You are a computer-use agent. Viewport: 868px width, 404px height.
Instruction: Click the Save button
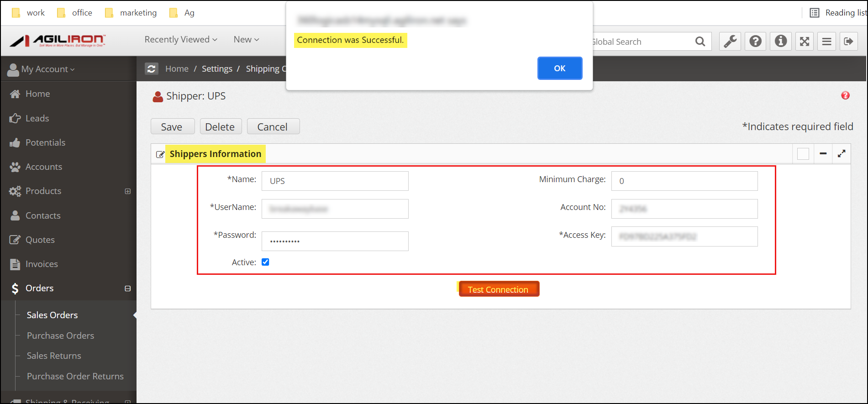pos(173,126)
